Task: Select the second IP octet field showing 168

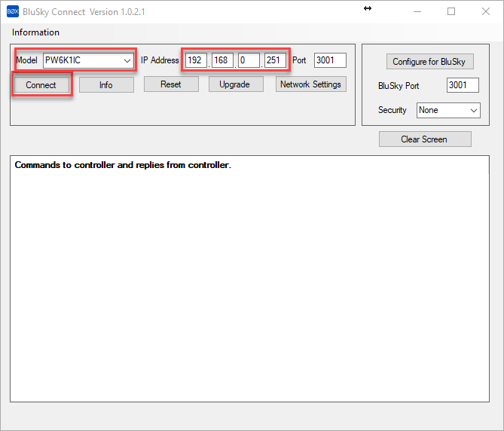Action: click(222, 60)
